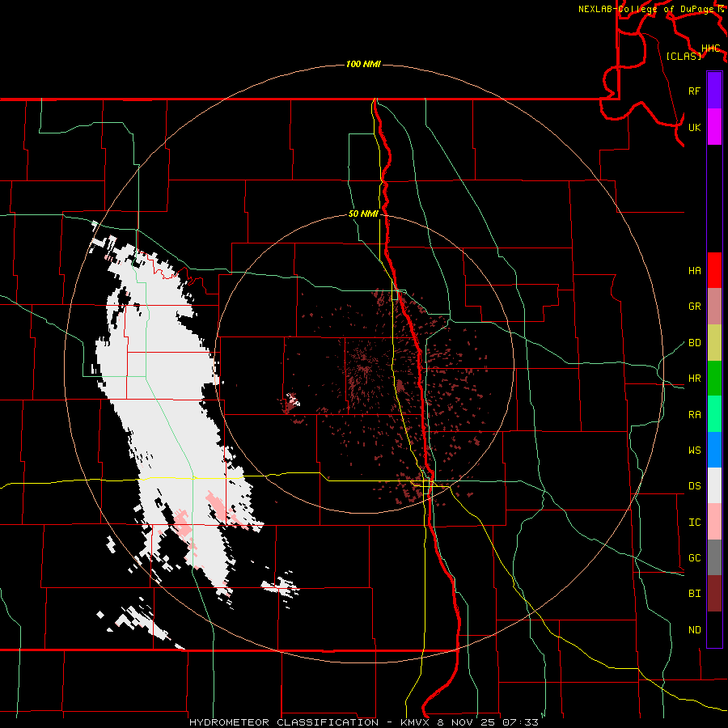Click the UK magenta color swatch
Screen dimensions: 728x728
714,127
